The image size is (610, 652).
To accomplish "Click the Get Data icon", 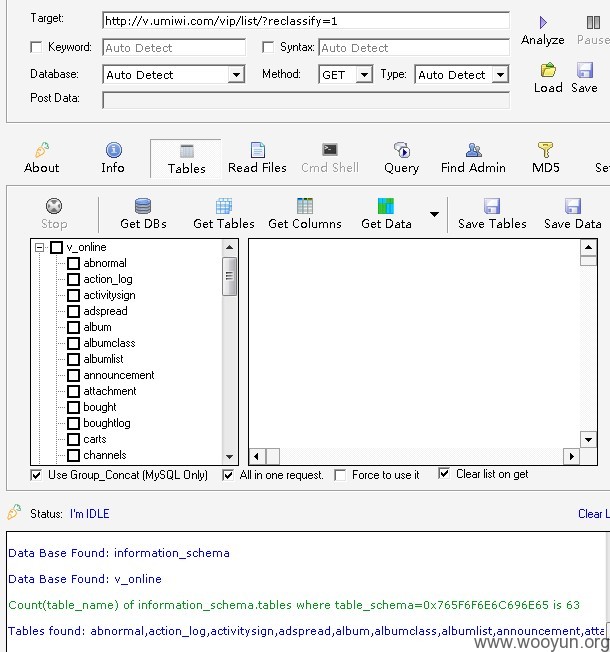I will pyautogui.click(x=386, y=206).
